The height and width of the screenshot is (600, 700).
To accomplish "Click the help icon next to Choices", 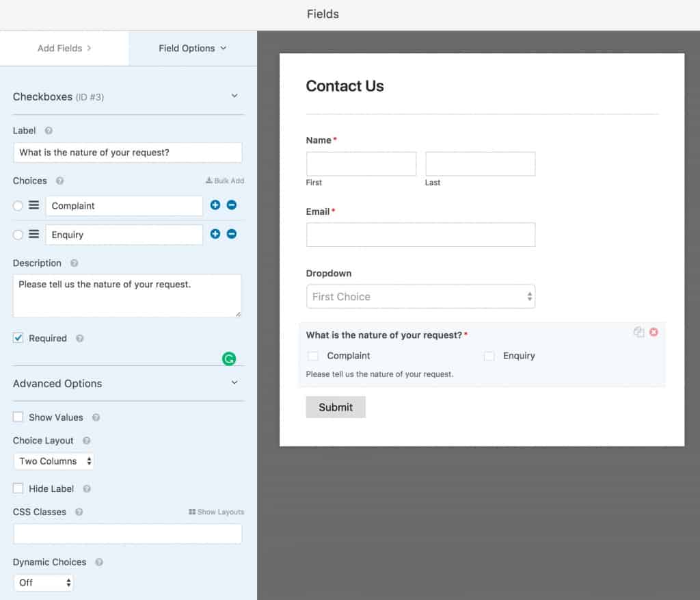I will coord(60,181).
